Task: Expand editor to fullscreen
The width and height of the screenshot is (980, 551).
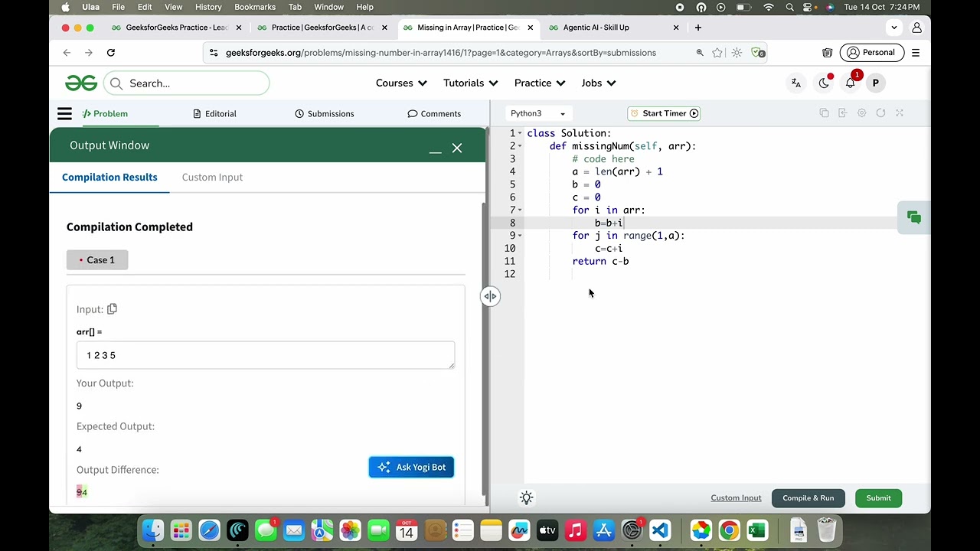Action: click(x=900, y=113)
